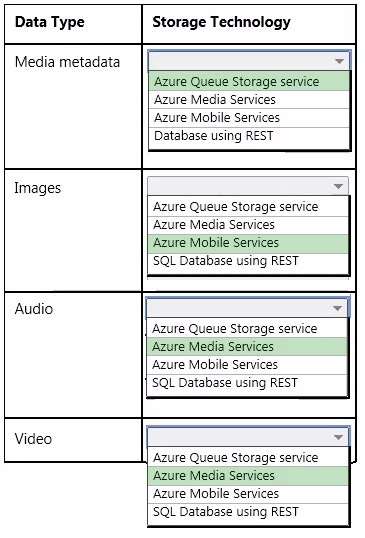Select highlighted Azure Media Services for Audio
Viewport: 365px width, 538px height.
pyautogui.click(x=247, y=347)
